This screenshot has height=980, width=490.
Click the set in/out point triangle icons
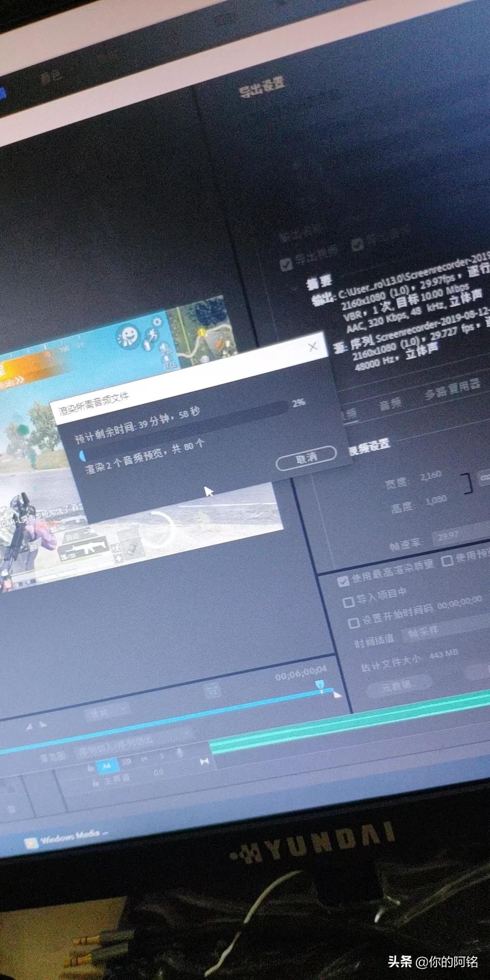coord(36,725)
